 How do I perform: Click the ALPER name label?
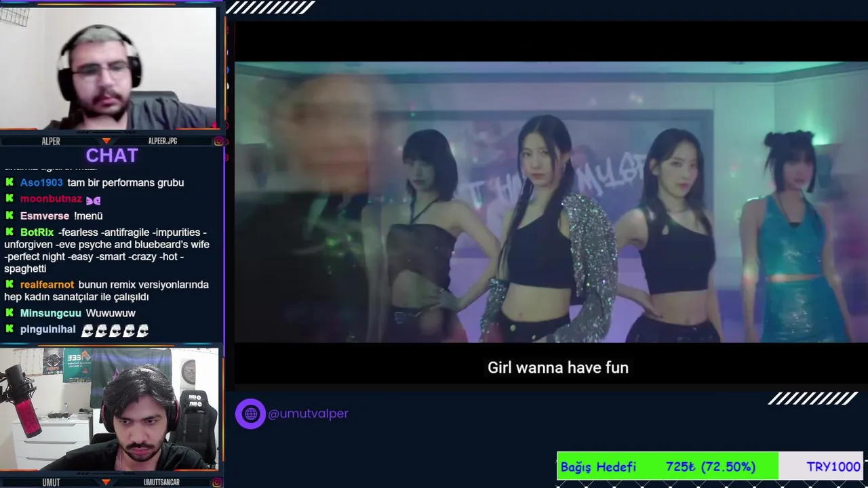pos(51,141)
